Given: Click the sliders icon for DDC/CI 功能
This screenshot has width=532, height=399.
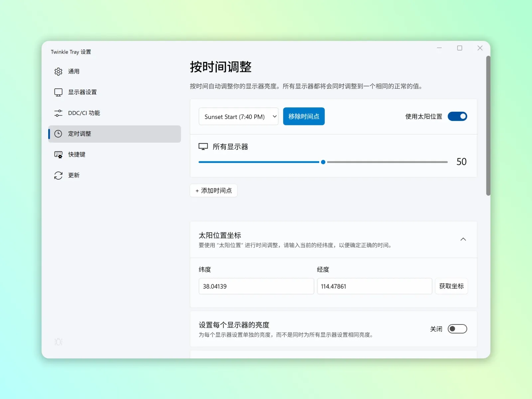Looking at the screenshot, I should click(58, 113).
